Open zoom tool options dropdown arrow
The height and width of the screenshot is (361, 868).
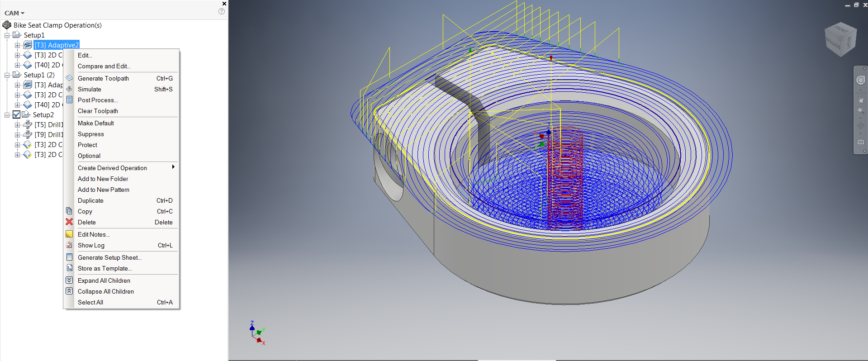[x=860, y=119]
